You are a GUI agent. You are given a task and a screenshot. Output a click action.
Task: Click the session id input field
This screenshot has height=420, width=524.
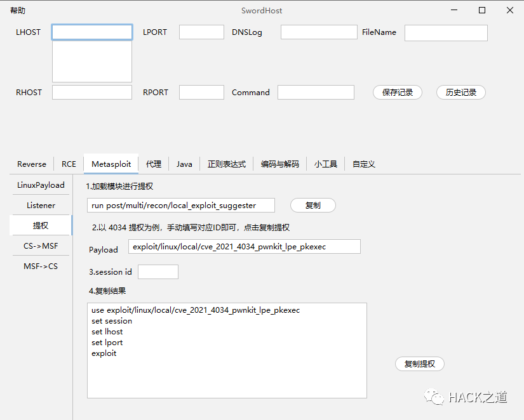(158, 272)
